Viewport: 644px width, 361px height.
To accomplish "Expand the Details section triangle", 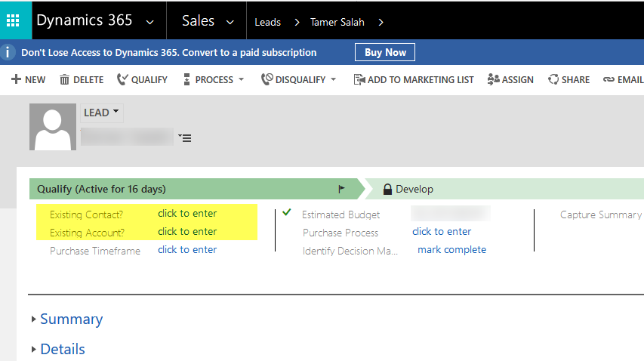I will (x=34, y=350).
